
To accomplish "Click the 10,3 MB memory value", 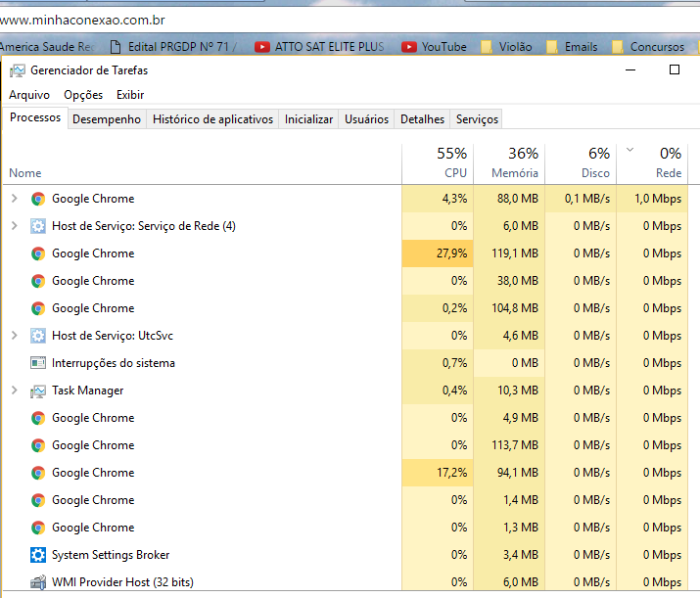I will pos(518,391).
